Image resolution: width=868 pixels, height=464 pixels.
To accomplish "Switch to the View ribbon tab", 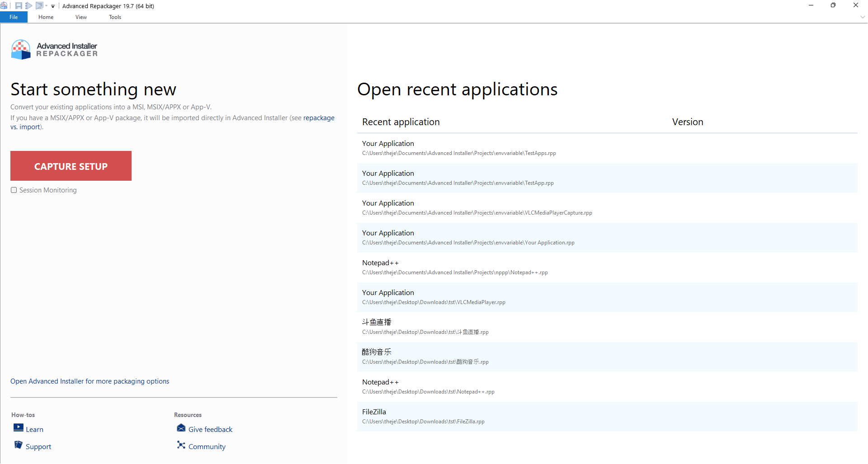I will pos(81,17).
